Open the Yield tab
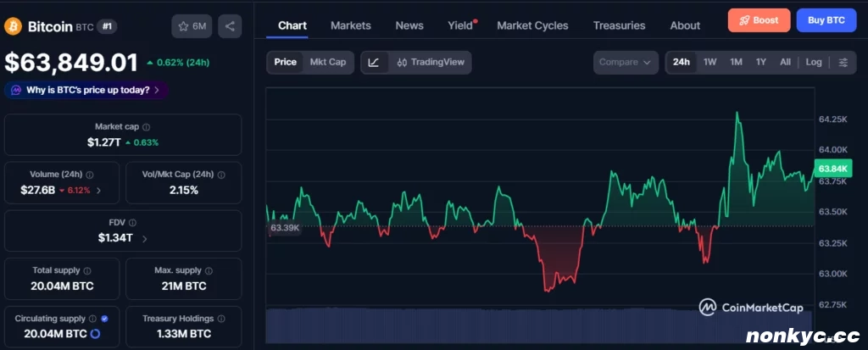The image size is (868, 350). click(x=461, y=25)
